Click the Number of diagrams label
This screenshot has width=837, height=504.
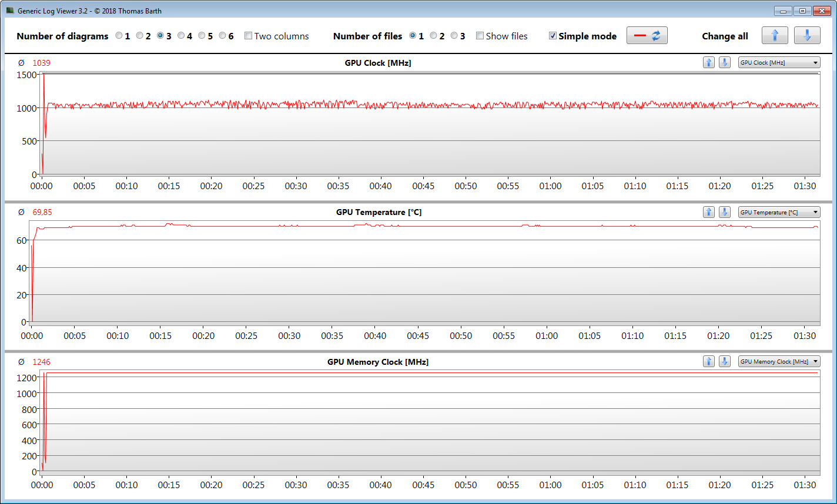coord(62,36)
